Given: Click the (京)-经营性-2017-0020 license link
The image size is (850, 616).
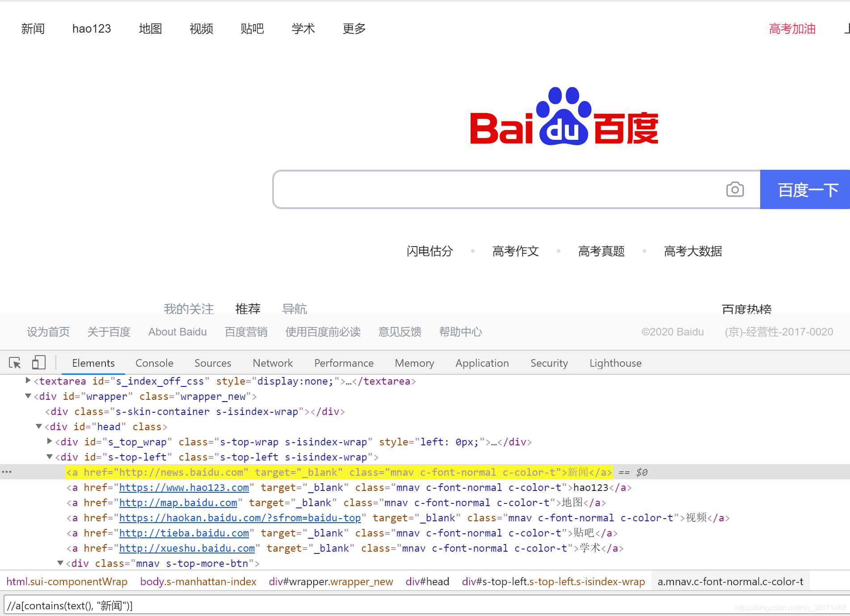Looking at the screenshot, I should [x=778, y=332].
